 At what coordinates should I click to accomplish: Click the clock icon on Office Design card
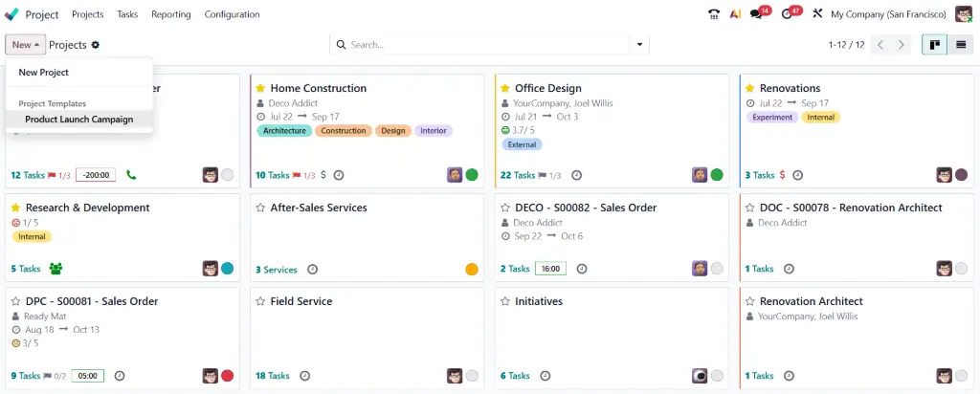577,175
